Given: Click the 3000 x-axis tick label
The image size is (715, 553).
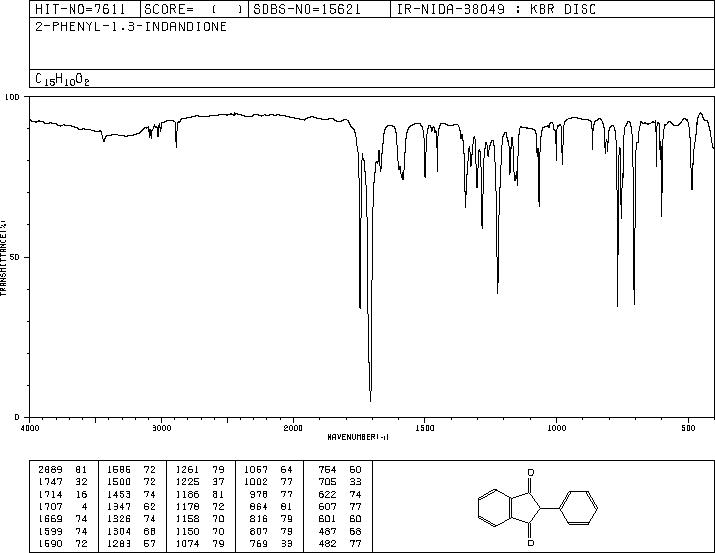Looking at the screenshot, I should tap(161, 428).
